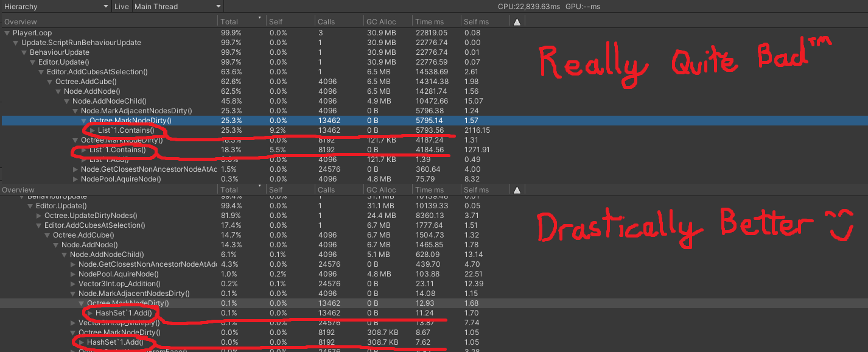
Task: Click the 628.09 Time ms value
Action: tap(428, 255)
